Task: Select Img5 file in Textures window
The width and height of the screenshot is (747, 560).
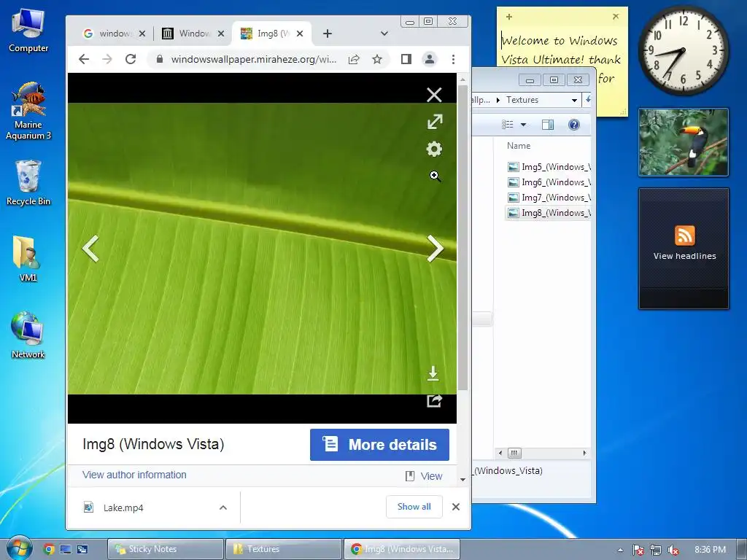Action: tap(549, 167)
